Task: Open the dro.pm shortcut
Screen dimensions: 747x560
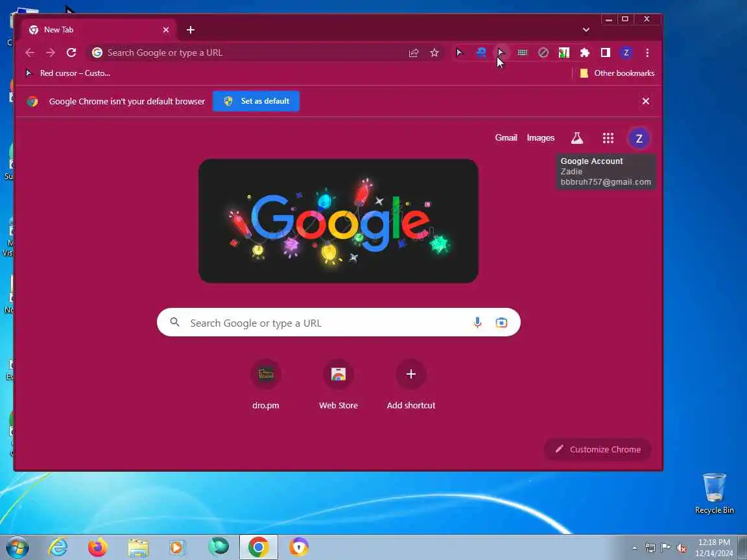Action: 266,384
